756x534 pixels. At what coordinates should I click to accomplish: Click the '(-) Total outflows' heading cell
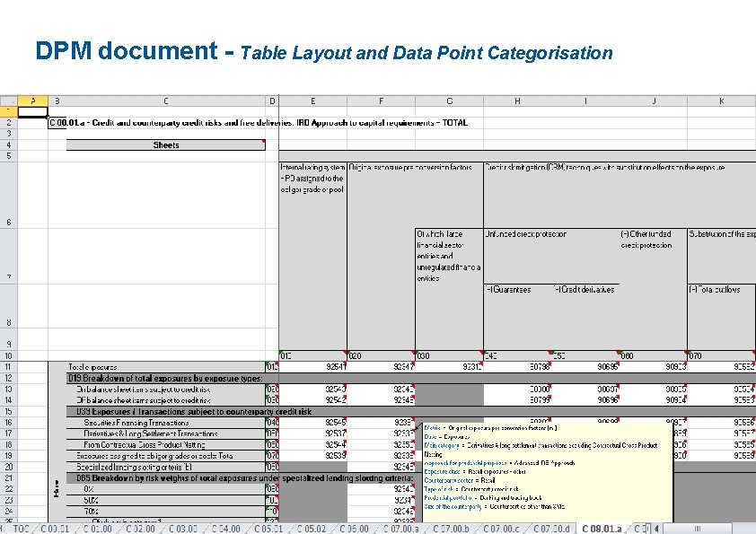pos(722,317)
